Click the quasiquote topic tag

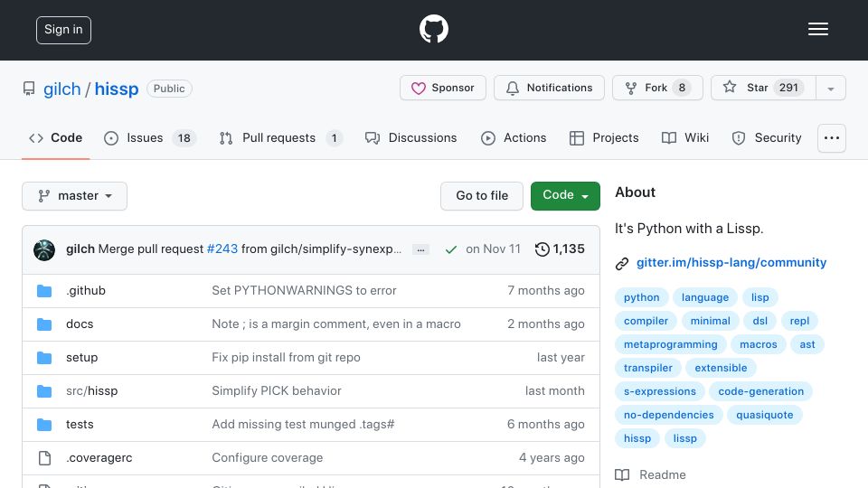[x=765, y=415]
